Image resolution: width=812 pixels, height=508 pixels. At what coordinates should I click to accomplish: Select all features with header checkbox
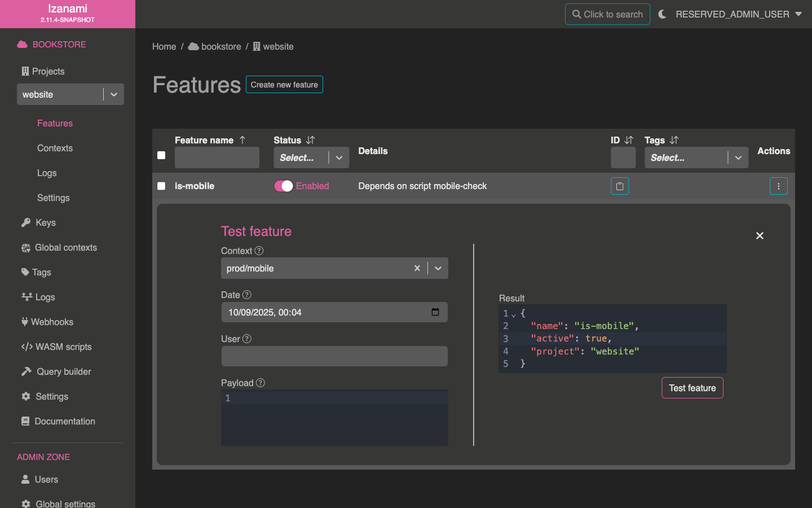click(161, 155)
